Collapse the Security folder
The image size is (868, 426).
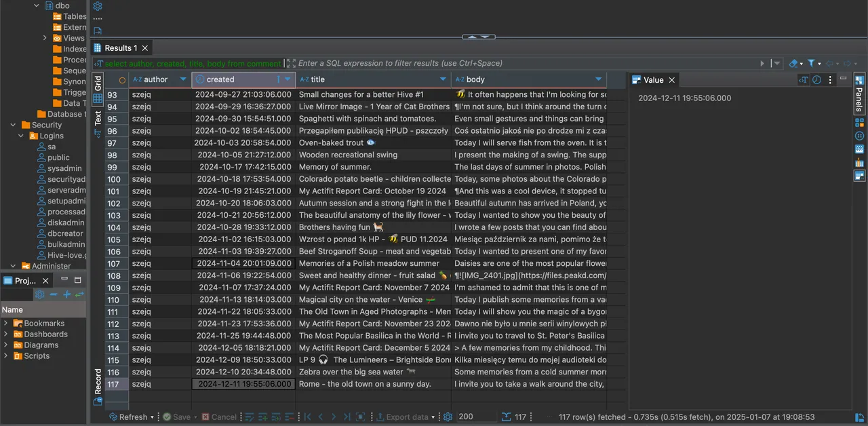tap(13, 125)
